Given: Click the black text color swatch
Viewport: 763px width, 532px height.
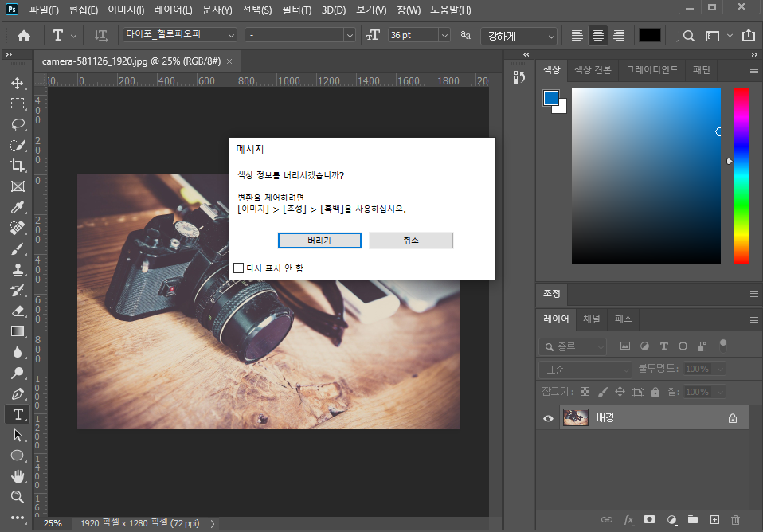Looking at the screenshot, I should 650,36.
